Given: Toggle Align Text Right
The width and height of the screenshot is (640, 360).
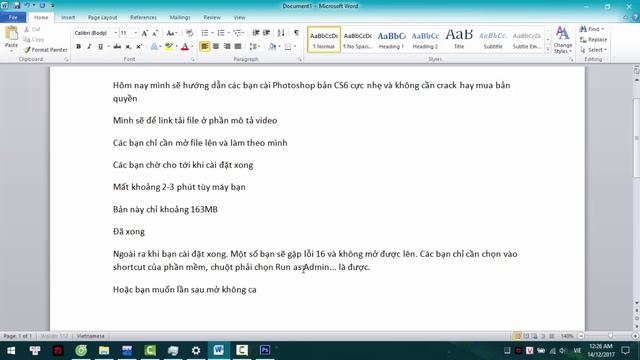Looking at the screenshot, I should (227, 47).
